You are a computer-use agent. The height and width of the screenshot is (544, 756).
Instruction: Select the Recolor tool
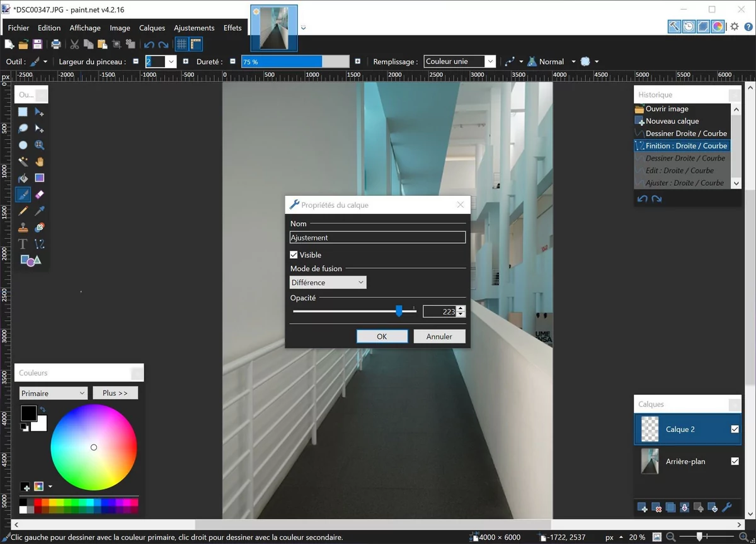coord(39,227)
